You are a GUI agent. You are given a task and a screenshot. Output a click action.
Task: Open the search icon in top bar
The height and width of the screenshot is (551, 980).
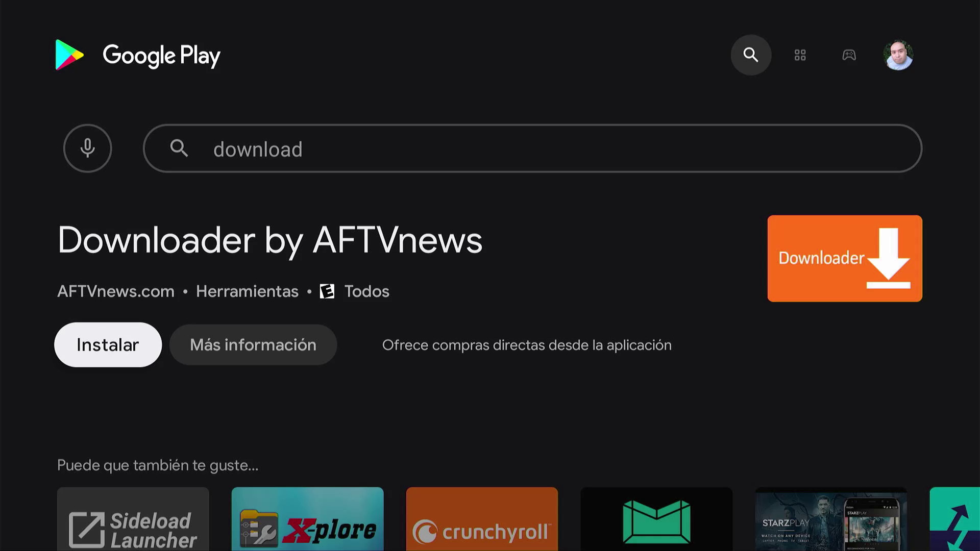(751, 55)
